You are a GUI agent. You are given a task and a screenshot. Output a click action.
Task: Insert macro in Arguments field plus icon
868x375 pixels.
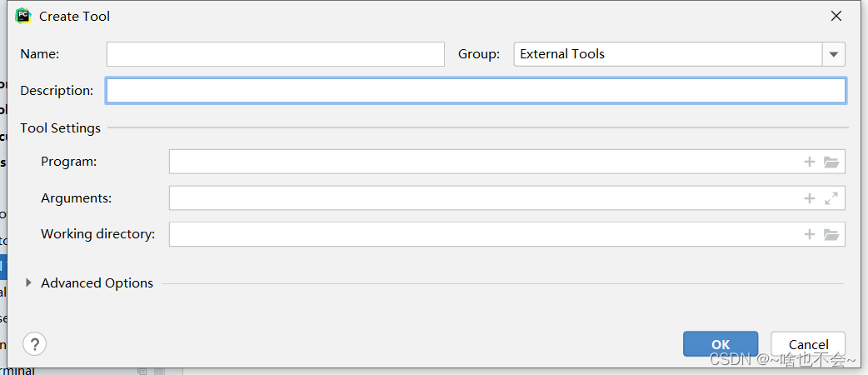click(809, 198)
